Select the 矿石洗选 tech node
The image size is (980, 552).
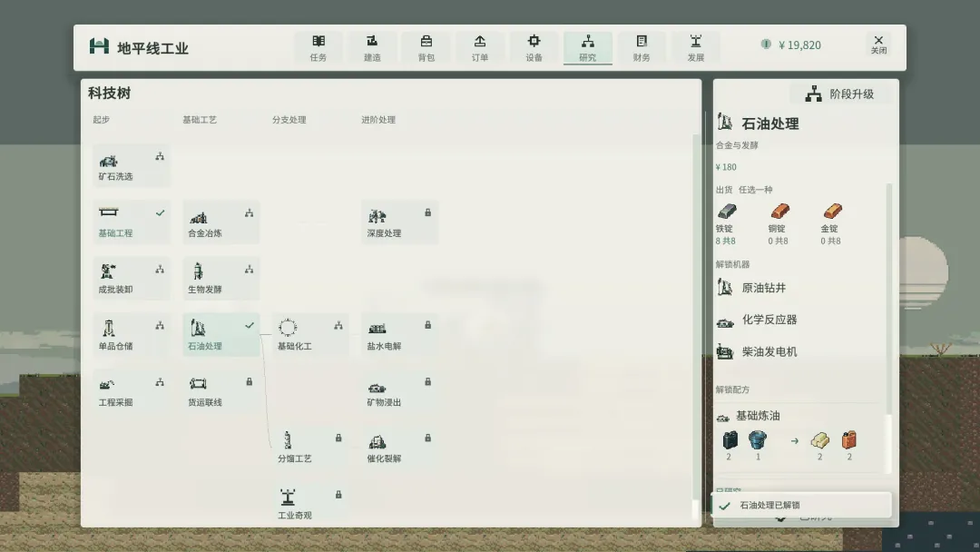[132, 165]
